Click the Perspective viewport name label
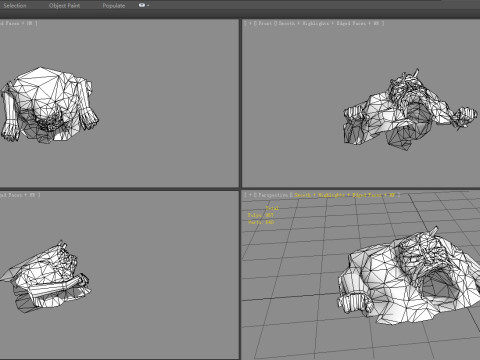The image size is (480, 360). (273, 195)
